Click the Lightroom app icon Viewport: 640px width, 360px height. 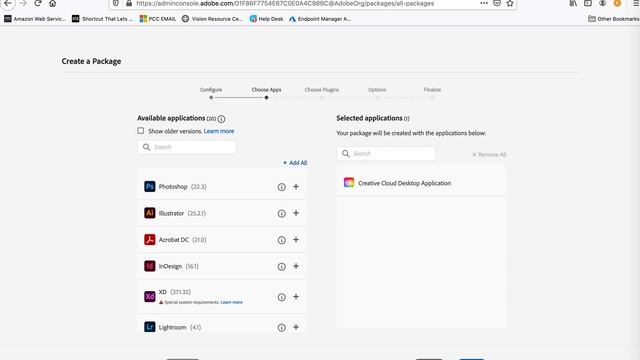(150, 327)
